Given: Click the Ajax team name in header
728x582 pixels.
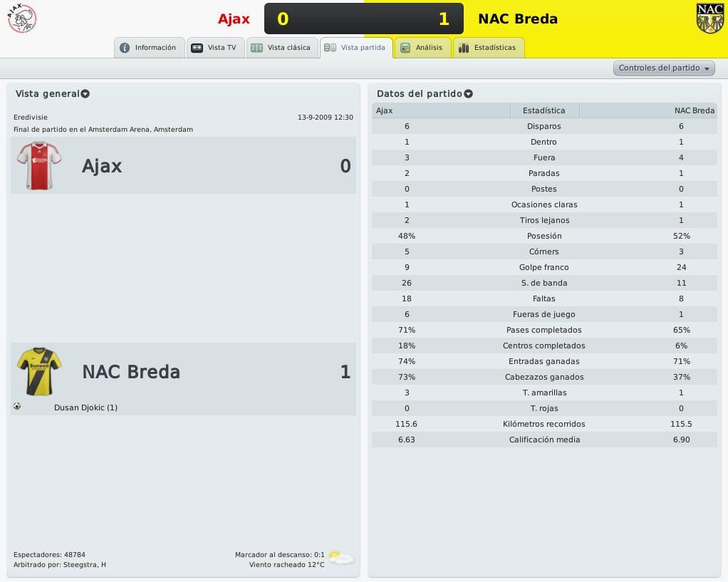Looking at the screenshot, I should tap(234, 19).
